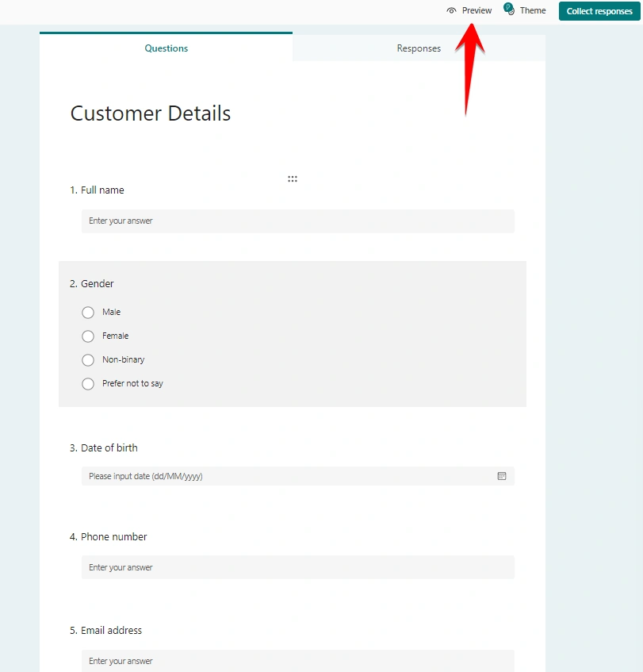This screenshot has width=643, height=672.
Task: Click the Collect responses button
Action: pyautogui.click(x=599, y=11)
